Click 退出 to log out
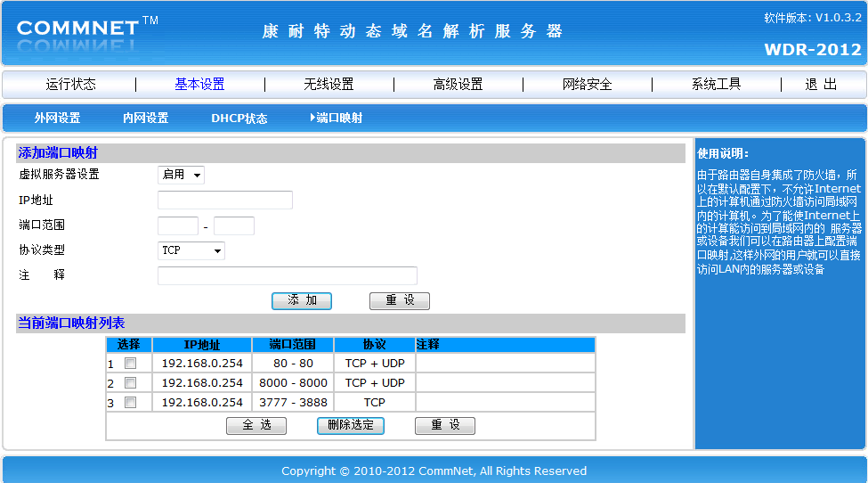The width and height of the screenshot is (868, 483). (x=821, y=85)
